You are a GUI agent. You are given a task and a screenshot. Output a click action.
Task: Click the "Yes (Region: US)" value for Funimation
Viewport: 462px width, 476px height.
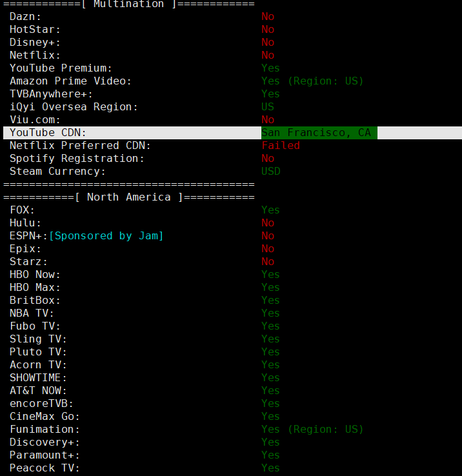(x=312, y=430)
